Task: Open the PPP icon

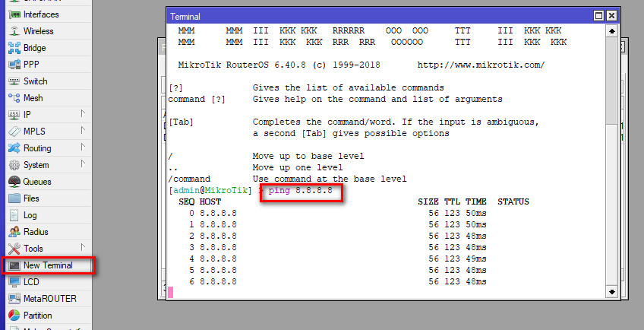Action: 14,65
